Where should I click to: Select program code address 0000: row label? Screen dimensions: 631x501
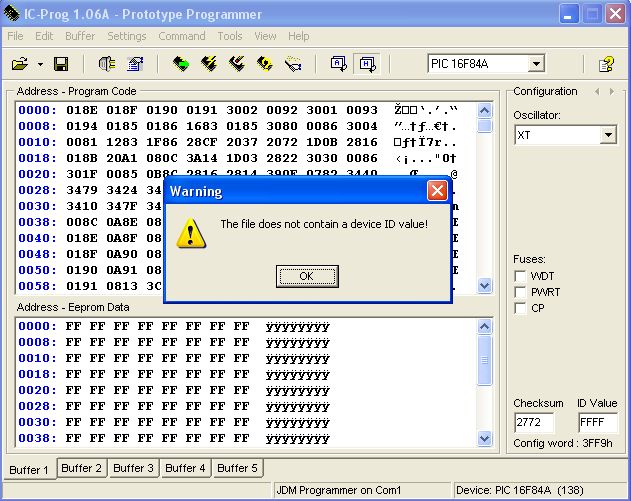click(37, 110)
